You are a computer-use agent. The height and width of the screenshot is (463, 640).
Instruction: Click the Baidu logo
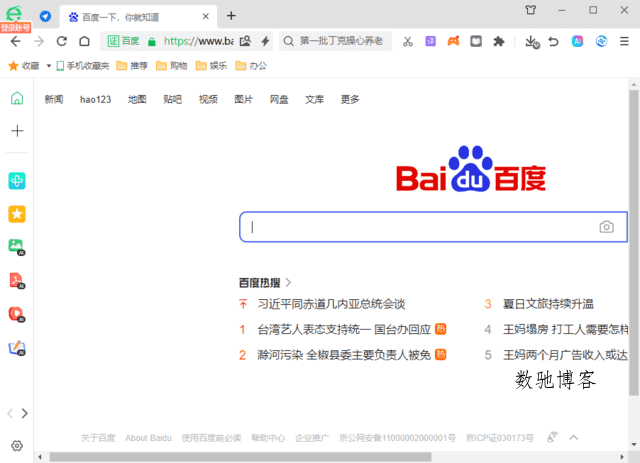pos(471,169)
